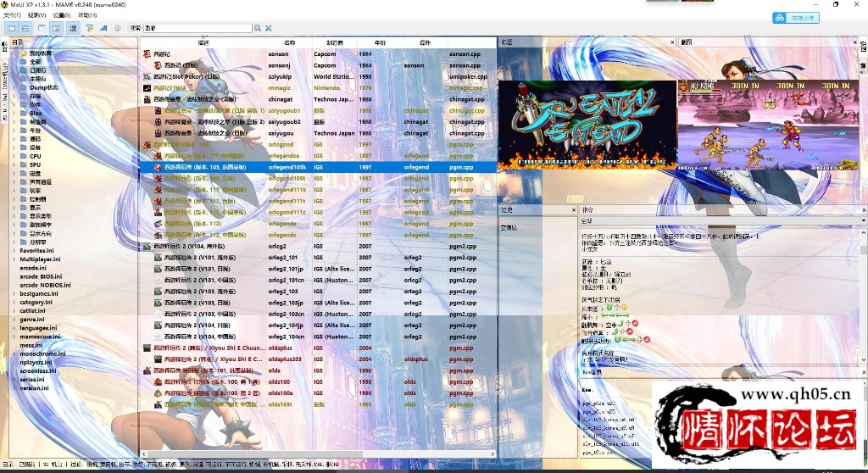This screenshot has width=868, height=473.
Task: Click the vertical 目录 side tab
Action: pos(4,46)
